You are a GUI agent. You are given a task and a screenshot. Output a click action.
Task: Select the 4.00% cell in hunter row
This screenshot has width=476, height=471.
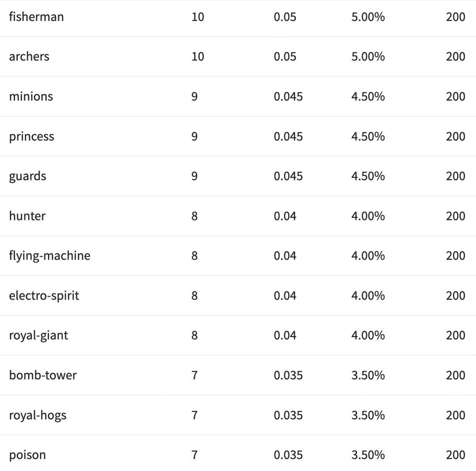tap(368, 216)
